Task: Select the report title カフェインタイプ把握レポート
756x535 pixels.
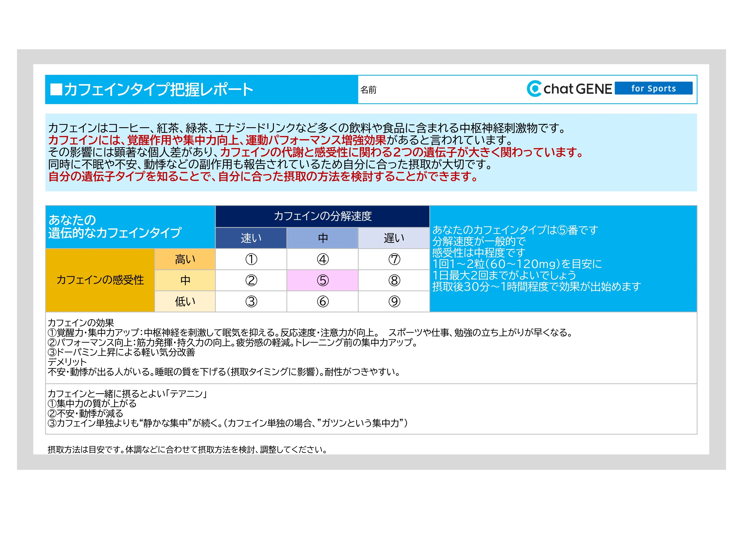Action: [151, 90]
